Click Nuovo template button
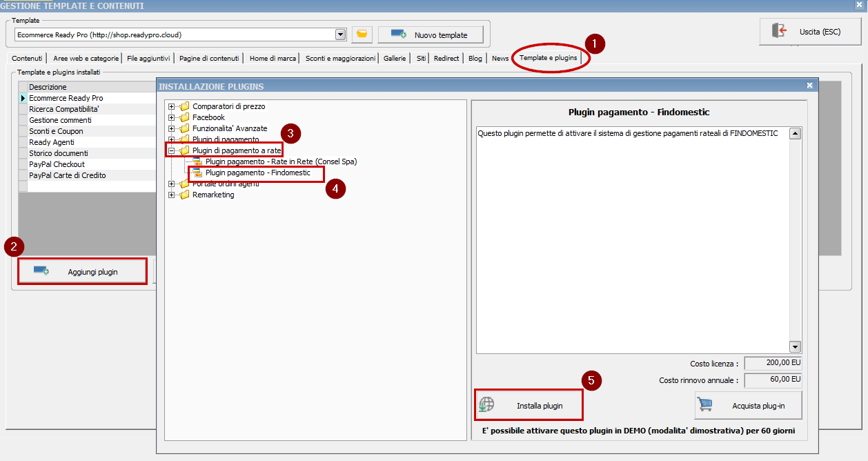 pyautogui.click(x=431, y=35)
